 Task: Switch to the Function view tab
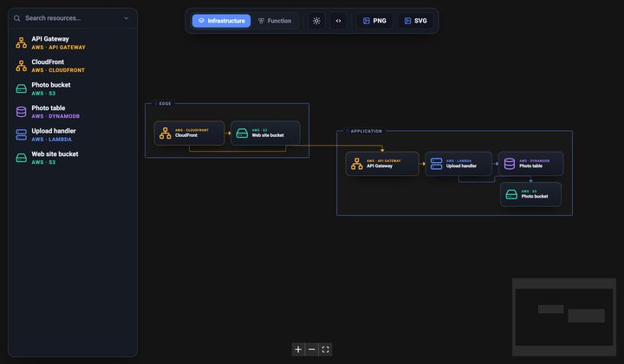(x=275, y=21)
